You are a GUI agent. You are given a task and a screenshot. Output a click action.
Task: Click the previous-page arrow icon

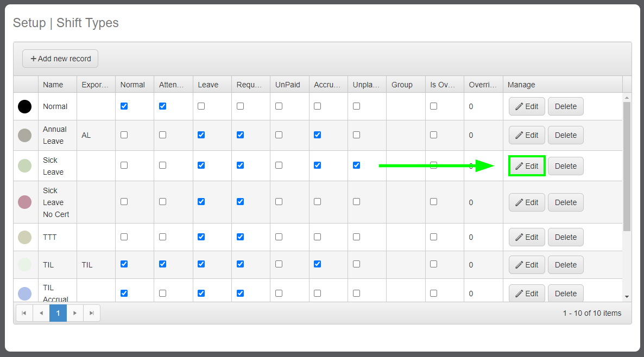pyautogui.click(x=41, y=313)
